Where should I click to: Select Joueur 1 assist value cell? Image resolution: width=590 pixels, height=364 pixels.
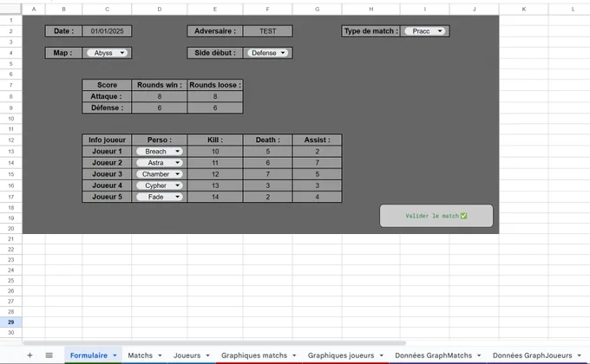[x=318, y=151]
